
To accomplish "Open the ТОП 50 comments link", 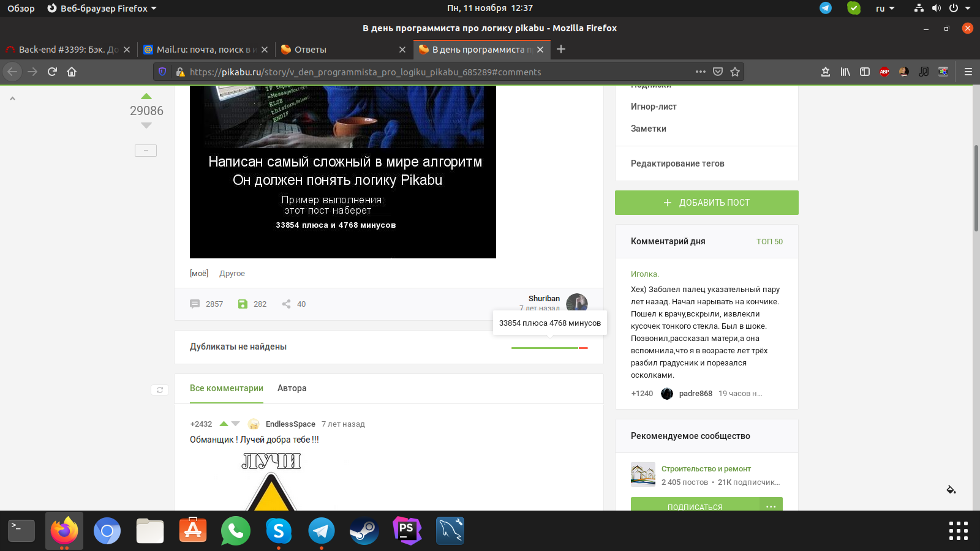I will pyautogui.click(x=769, y=241).
